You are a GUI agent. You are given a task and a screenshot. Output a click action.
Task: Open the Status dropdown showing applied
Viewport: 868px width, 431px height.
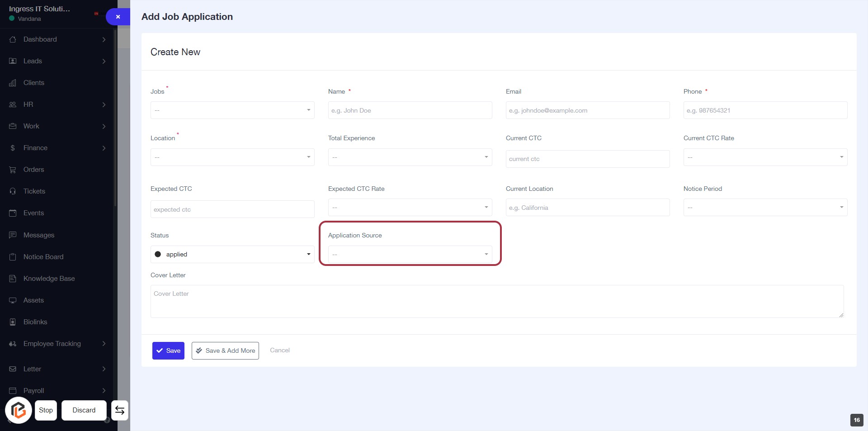232,254
